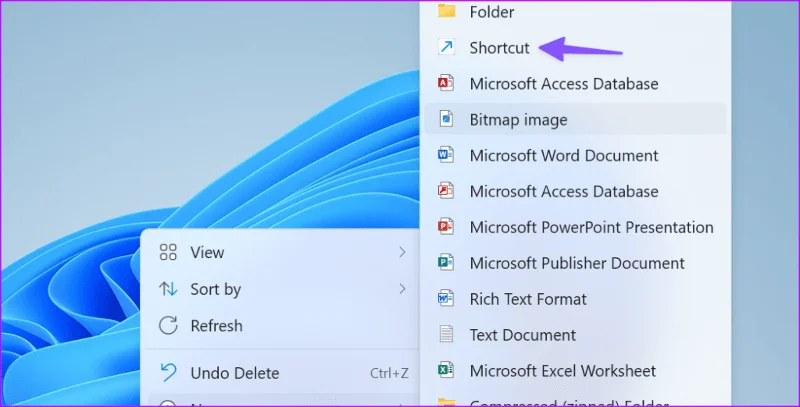
Task: Create a new Text Document
Action: tap(575, 335)
